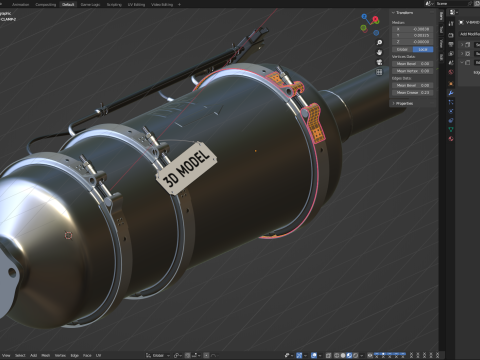Switch to the Animation workspace tab
This screenshot has width=480, height=360.
(20, 5)
